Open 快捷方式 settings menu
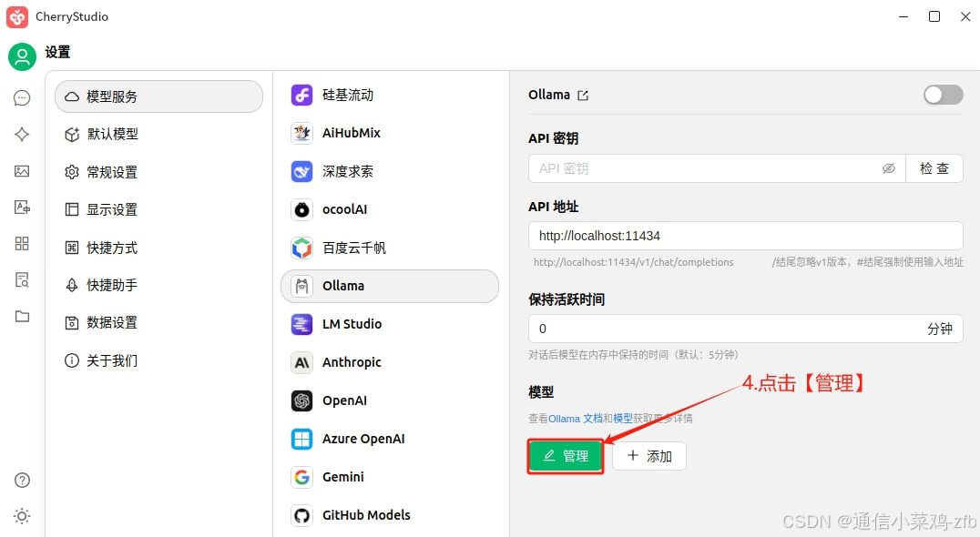Viewport: 980px width, 537px height. coord(158,248)
